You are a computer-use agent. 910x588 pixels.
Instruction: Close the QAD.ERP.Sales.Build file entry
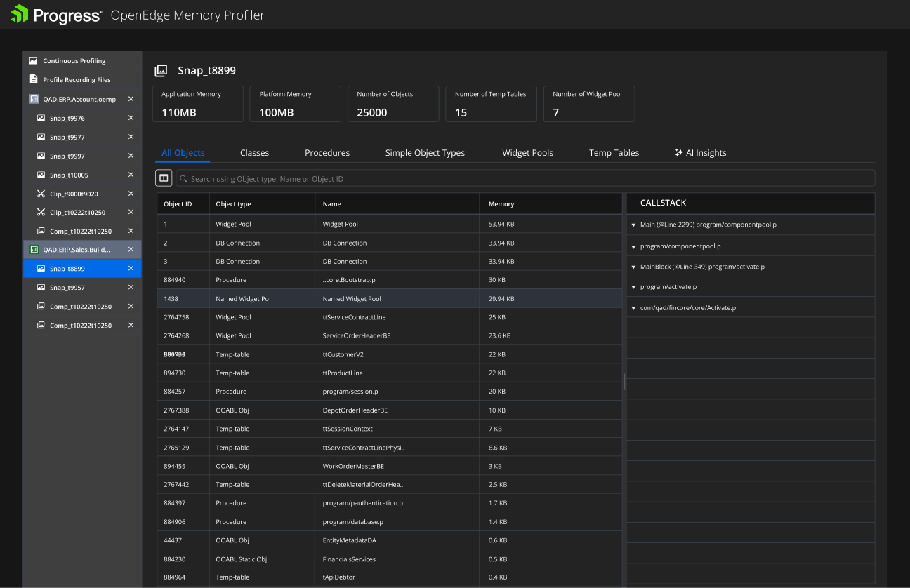131,249
